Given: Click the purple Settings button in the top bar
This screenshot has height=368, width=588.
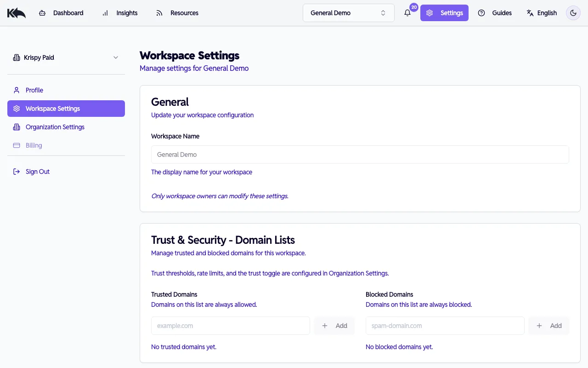Looking at the screenshot, I should click(x=444, y=13).
